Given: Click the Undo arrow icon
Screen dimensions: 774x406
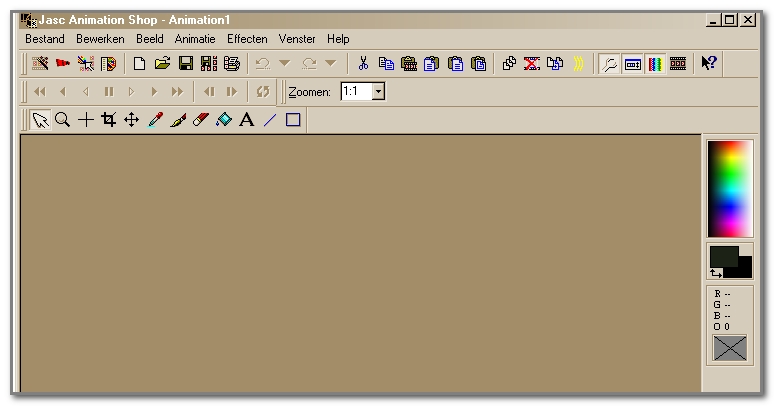Looking at the screenshot, I should click(263, 63).
